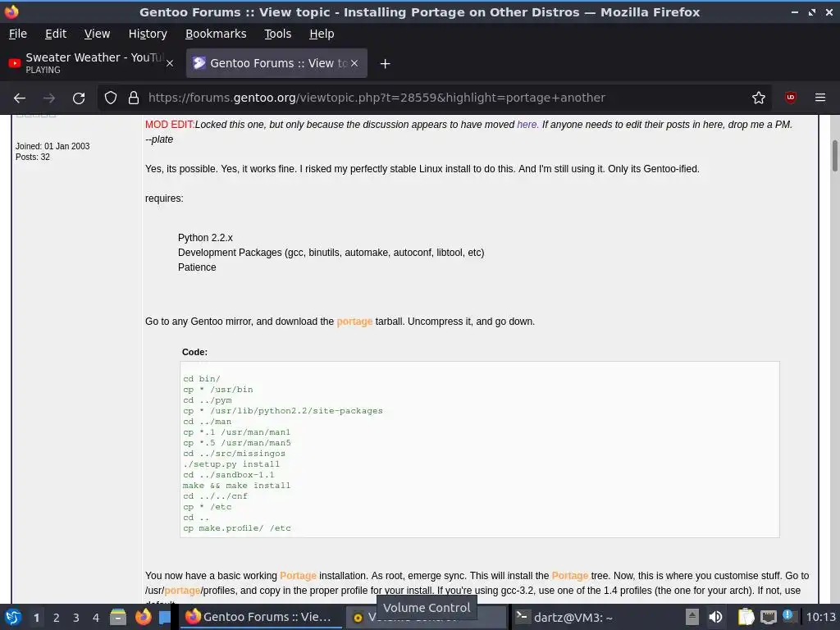Activate Gentoo Forums taskbar window button
The height and width of the screenshot is (630, 840).
click(x=259, y=617)
